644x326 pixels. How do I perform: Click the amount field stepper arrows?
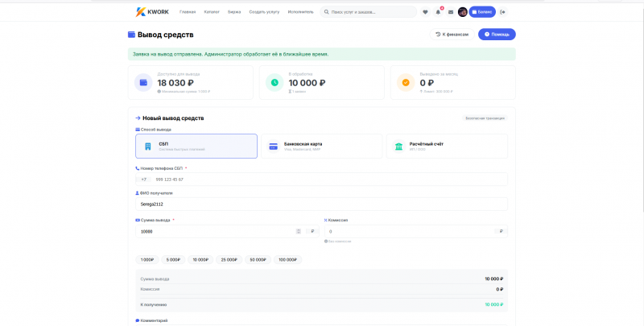299,232
